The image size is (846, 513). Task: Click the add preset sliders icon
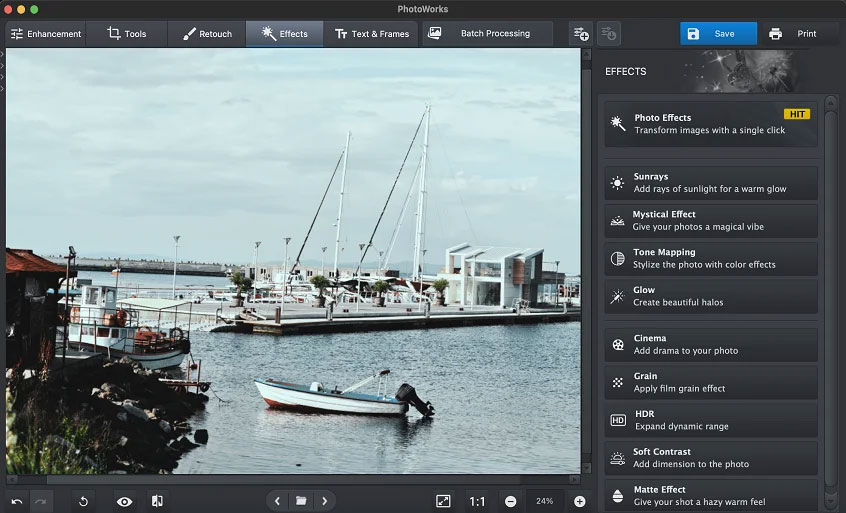point(581,34)
